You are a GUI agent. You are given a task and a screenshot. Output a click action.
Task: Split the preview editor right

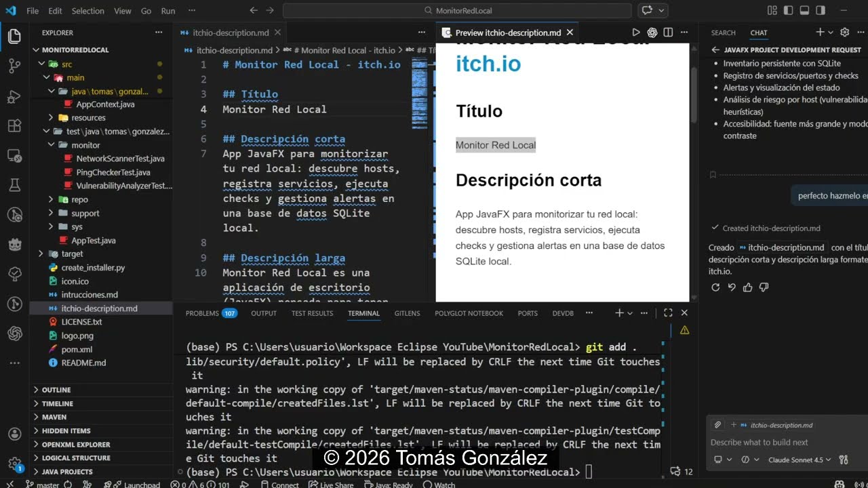tap(668, 33)
